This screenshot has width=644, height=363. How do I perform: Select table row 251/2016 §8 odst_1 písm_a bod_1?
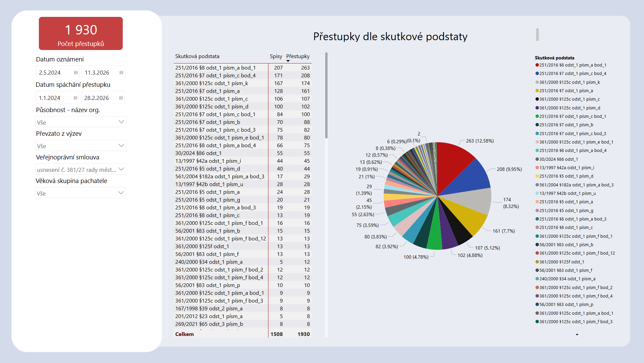(242, 68)
